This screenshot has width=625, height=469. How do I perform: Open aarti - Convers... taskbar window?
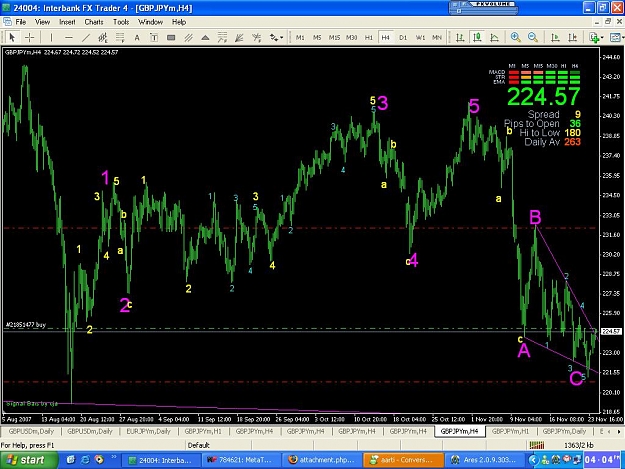[x=403, y=460]
